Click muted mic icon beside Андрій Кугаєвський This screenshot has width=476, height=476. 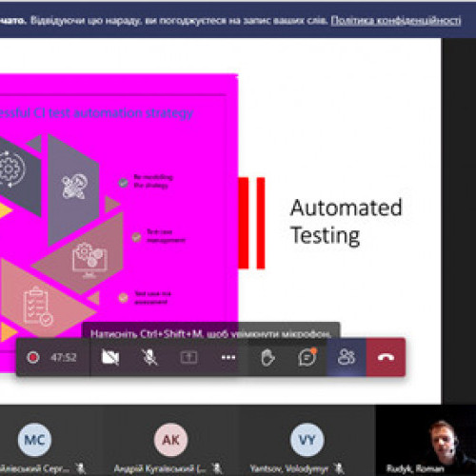217,468
